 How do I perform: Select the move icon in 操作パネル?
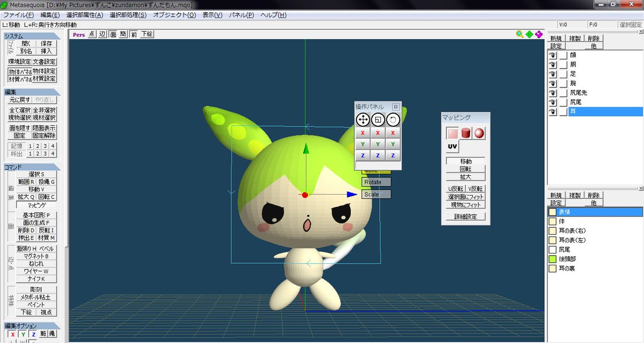point(363,120)
